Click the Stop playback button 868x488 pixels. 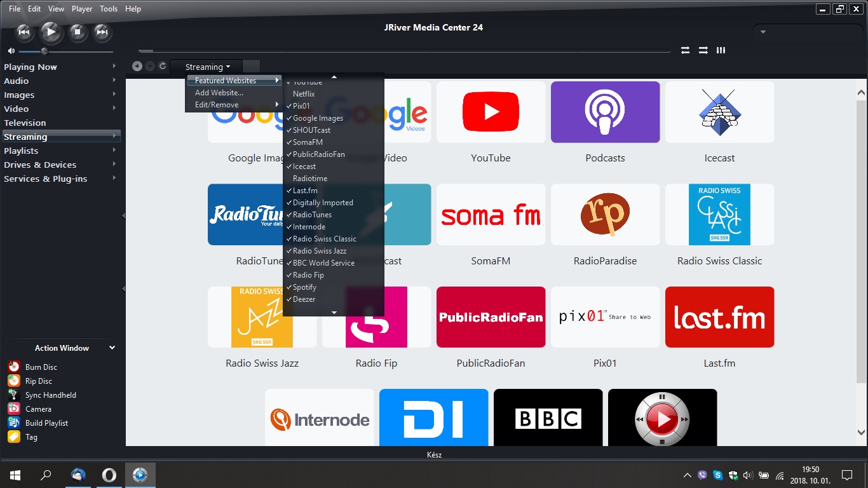coord(77,31)
